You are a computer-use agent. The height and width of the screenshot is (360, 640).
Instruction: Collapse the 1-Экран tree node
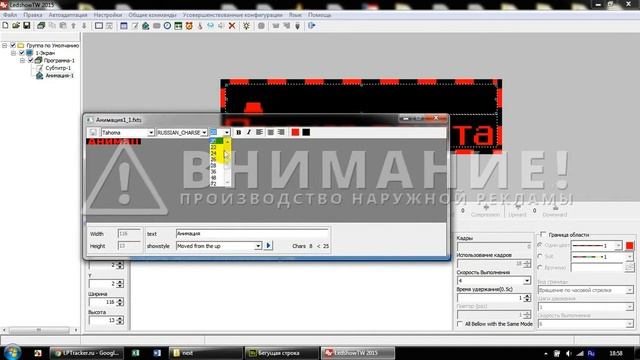13,53
